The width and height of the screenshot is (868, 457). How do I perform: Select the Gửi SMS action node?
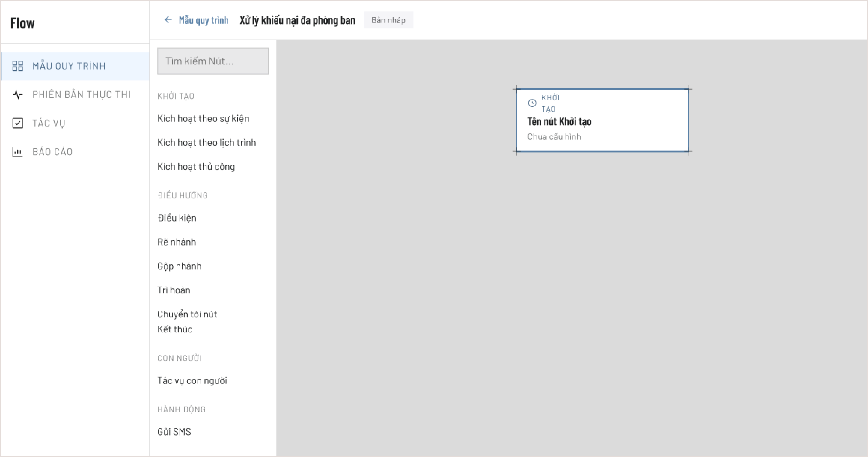pyautogui.click(x=174, y=432)
